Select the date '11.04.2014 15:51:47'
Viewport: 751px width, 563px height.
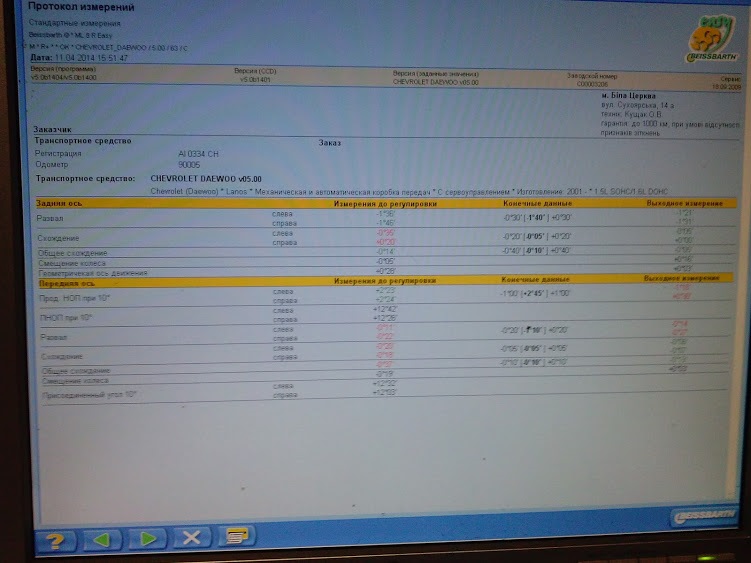(x=91, y=58)
